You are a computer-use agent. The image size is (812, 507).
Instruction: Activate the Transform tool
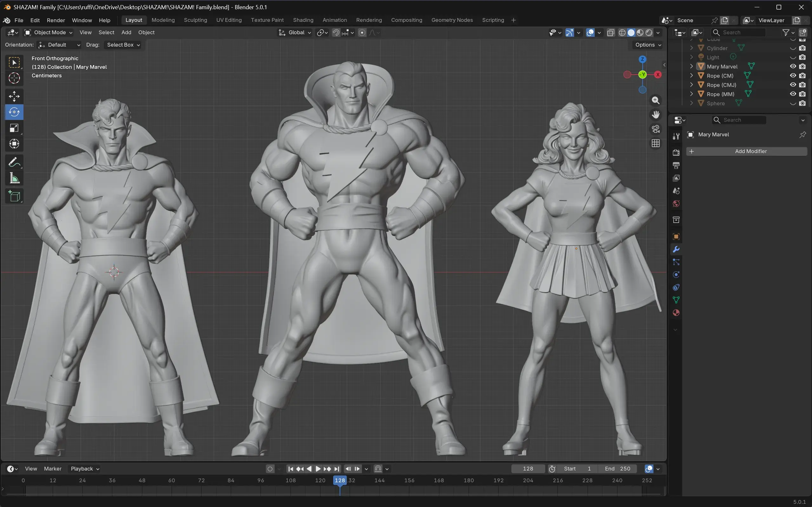(x=14, y=144)
